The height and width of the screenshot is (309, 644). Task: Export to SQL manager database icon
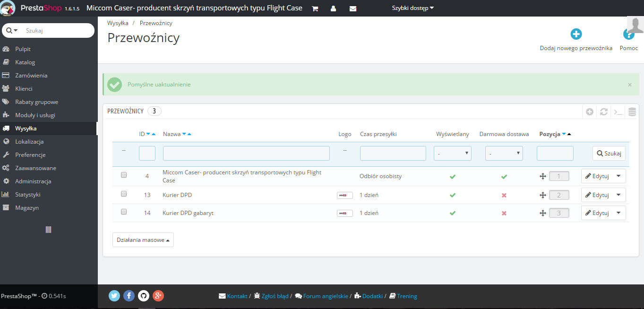coord(632,112)
